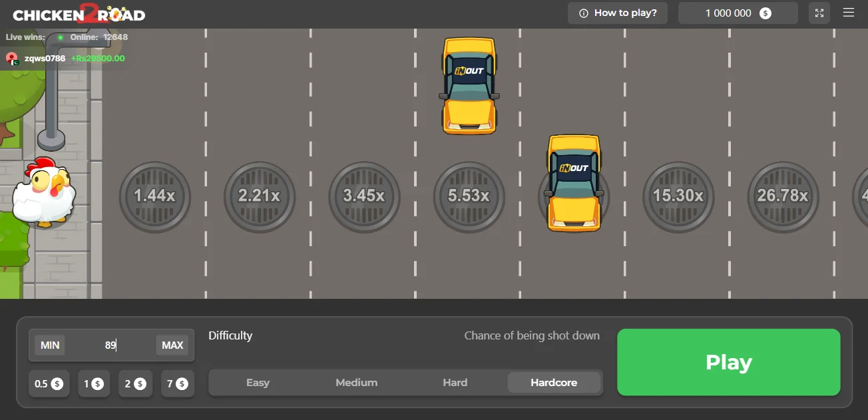Image resolution: width=868 pixels, height=420 pixels.
Task: Select the 7 quick bet chip
Action: pos(178,383)
